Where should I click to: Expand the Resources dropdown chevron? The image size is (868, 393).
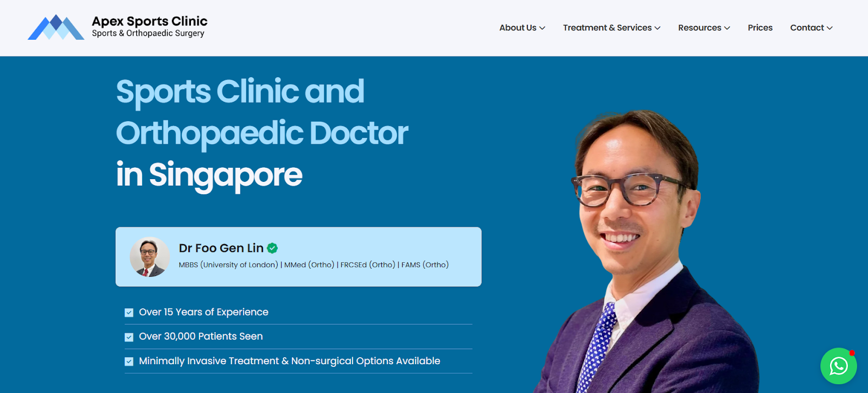(x=727, y=28)
